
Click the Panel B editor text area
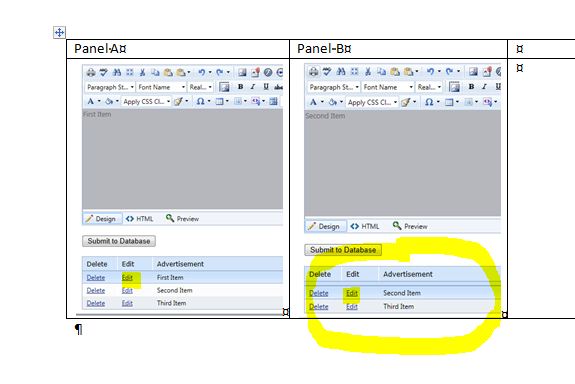coord(402,163)
